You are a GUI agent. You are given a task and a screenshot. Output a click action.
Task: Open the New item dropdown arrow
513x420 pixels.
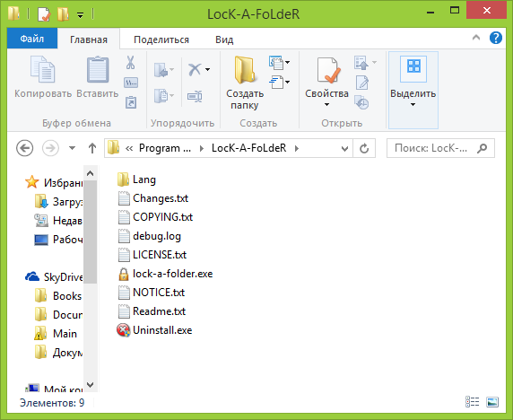pos(287,62)
